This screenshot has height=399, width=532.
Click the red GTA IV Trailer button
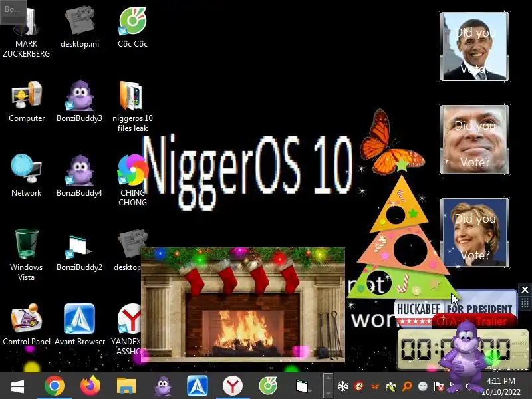point(474,321)
